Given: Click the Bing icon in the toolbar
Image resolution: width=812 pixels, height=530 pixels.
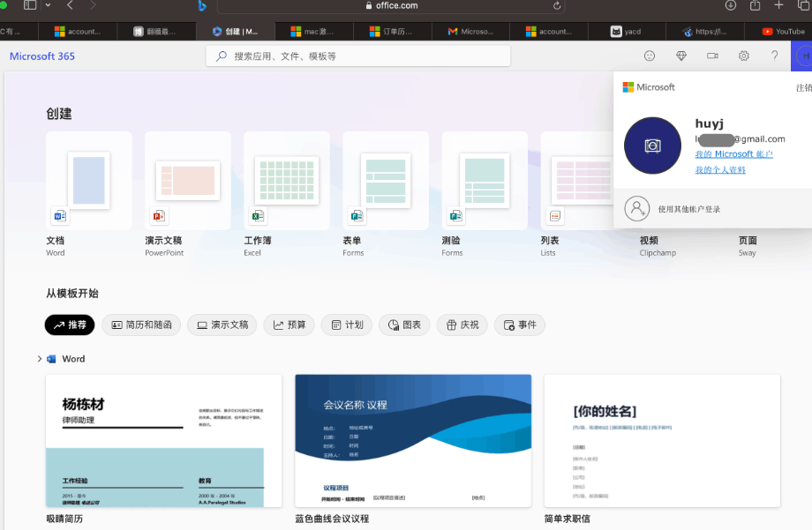Looking at the screenshot, I should 202,5.
